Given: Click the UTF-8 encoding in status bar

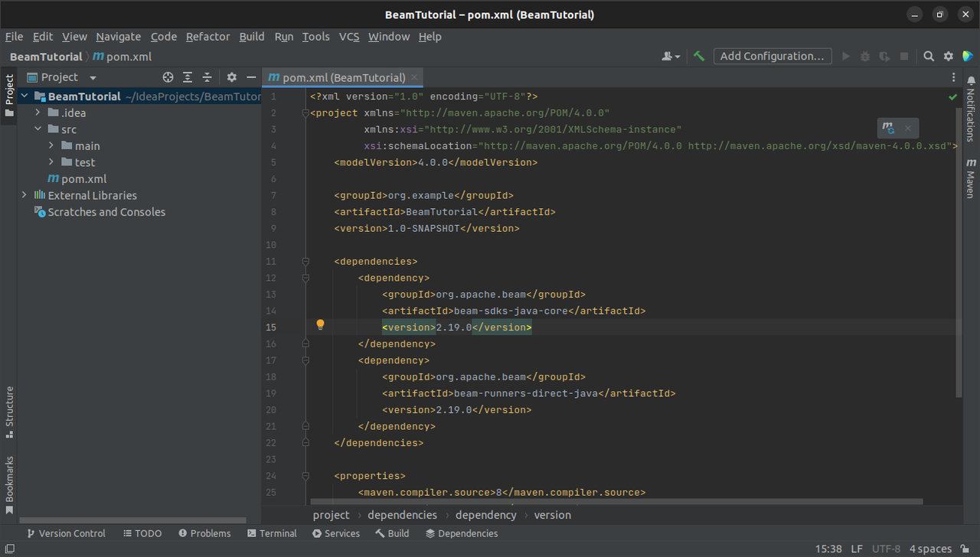Looking at the screenshot, I should 886,549.
